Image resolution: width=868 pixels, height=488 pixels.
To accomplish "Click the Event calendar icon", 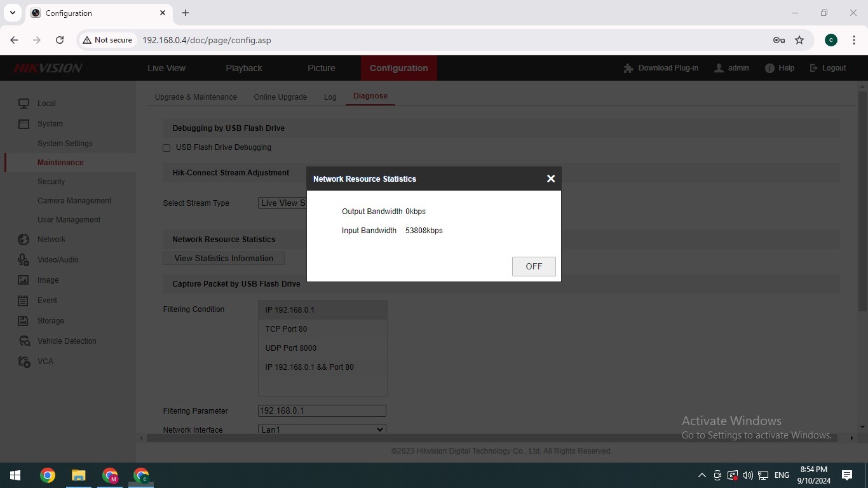I will 24,301.
